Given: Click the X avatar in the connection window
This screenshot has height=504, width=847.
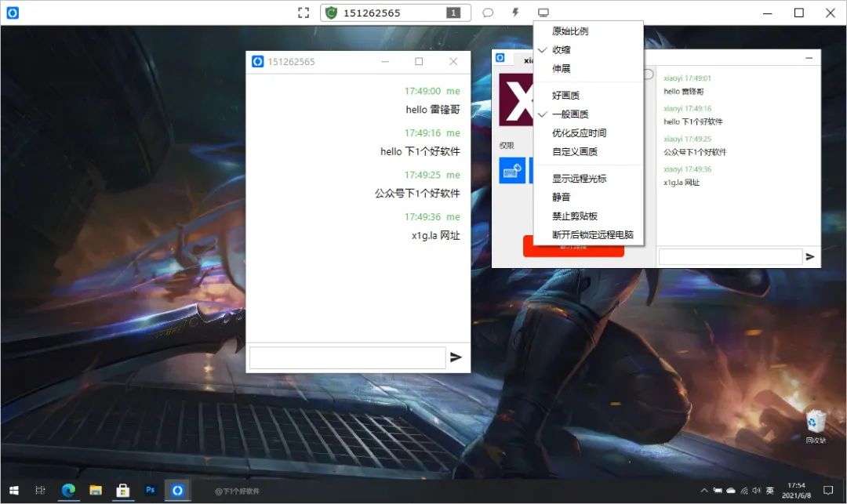Looking at the screenshot, I should [516, 100].
